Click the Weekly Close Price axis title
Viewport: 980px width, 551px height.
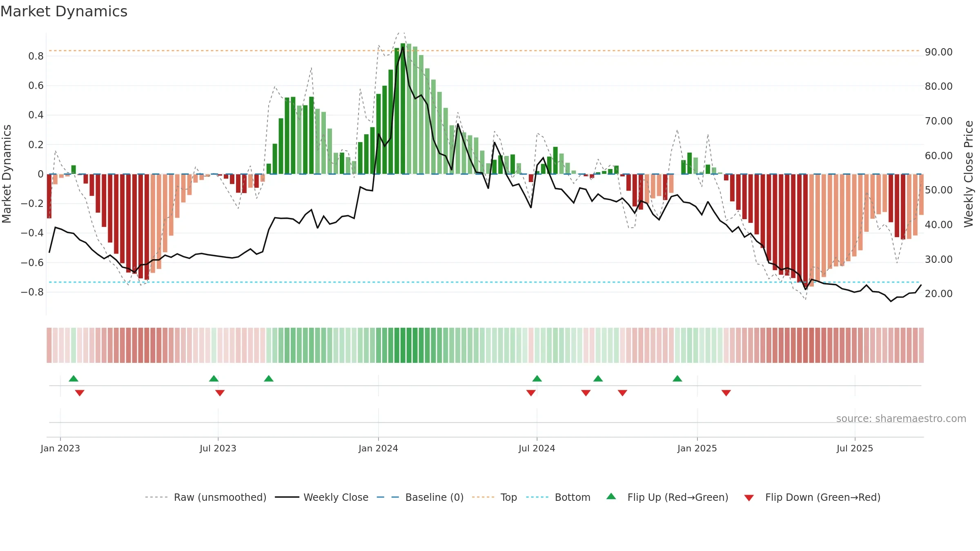969,174
